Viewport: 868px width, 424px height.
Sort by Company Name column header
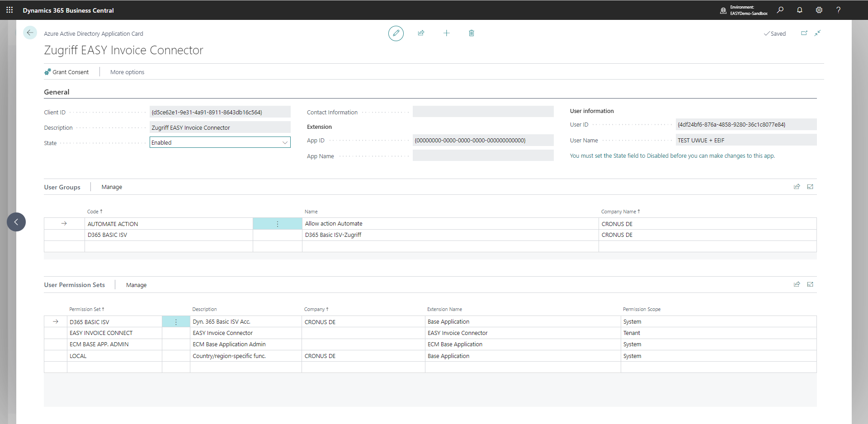click(x=620, y=212)
